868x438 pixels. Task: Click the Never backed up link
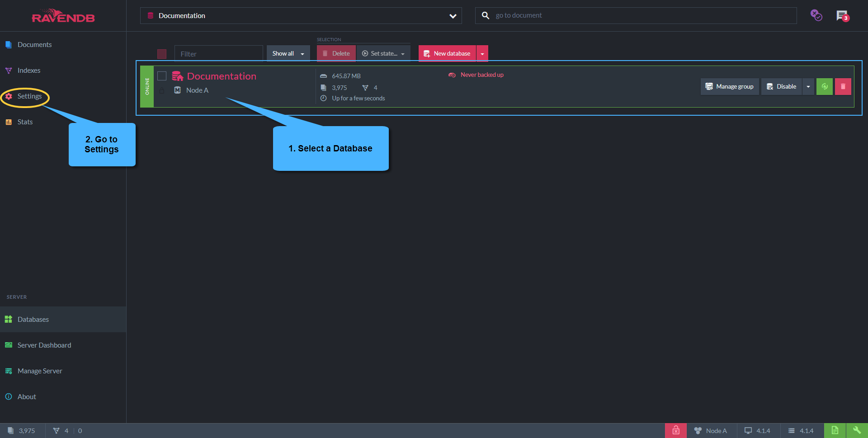pyautogui.click(x=482, y=75)
